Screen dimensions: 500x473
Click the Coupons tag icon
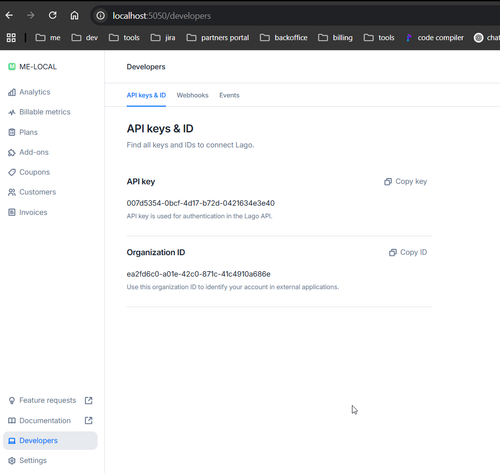coord(12,172)
